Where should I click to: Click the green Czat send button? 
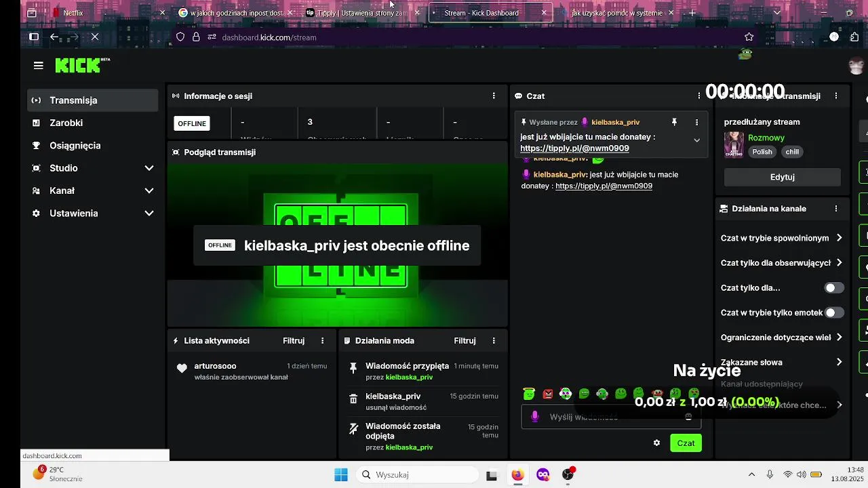pos(686,443)
